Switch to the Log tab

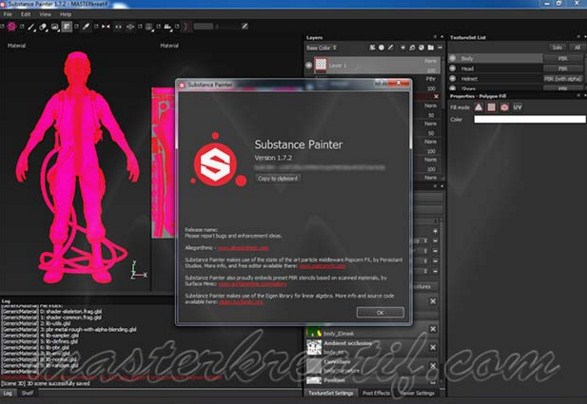click(8, 393)
